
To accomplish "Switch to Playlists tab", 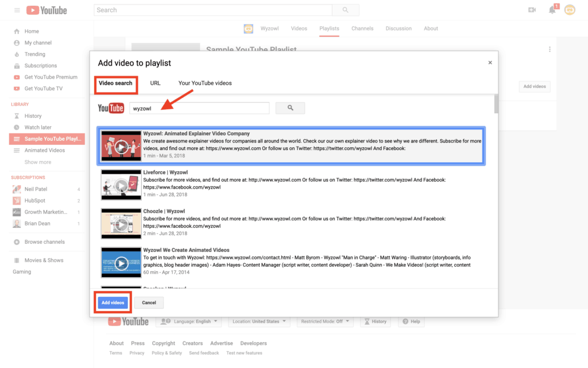I will click(329, 29).
